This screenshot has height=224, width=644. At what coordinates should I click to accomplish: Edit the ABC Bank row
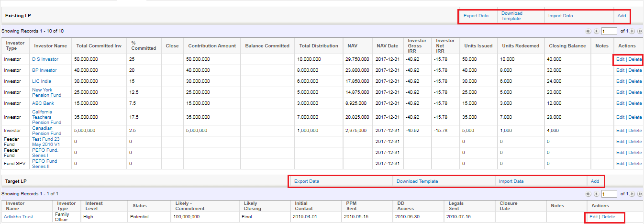pyautogui.click(x=620, y=103)
